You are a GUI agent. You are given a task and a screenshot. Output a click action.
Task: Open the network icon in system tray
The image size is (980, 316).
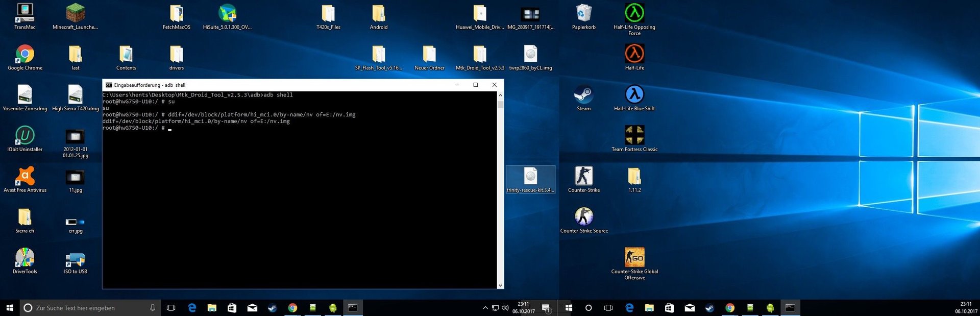495,308
